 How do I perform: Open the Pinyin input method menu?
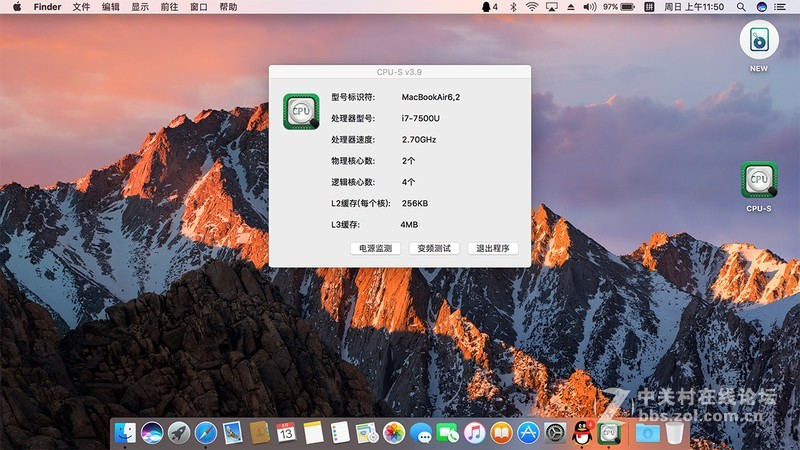[649, 7]
